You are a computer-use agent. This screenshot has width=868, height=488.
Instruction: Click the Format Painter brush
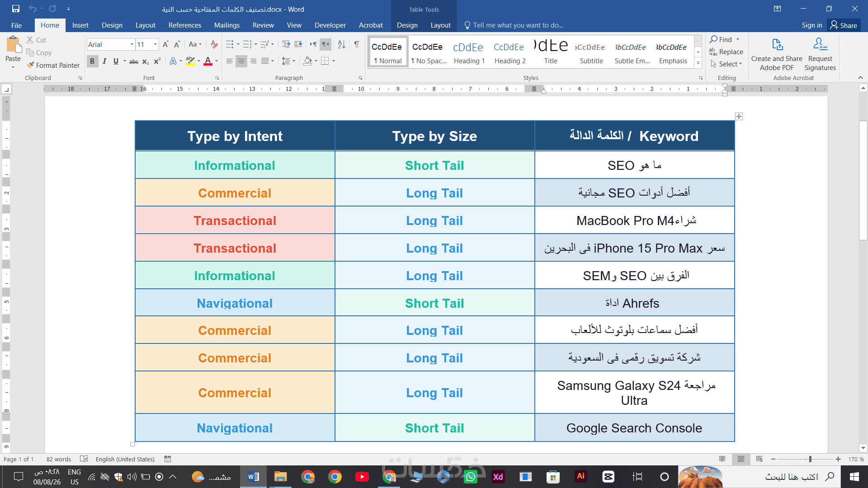pyautogui.click(x=30, y=65)
